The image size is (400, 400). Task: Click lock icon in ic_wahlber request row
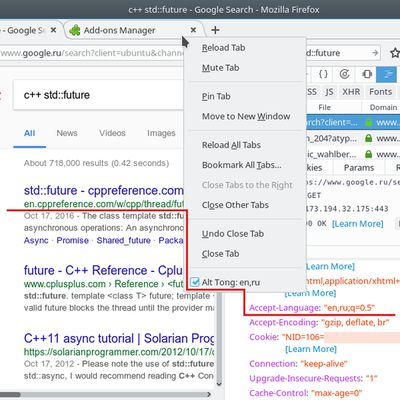368,154
